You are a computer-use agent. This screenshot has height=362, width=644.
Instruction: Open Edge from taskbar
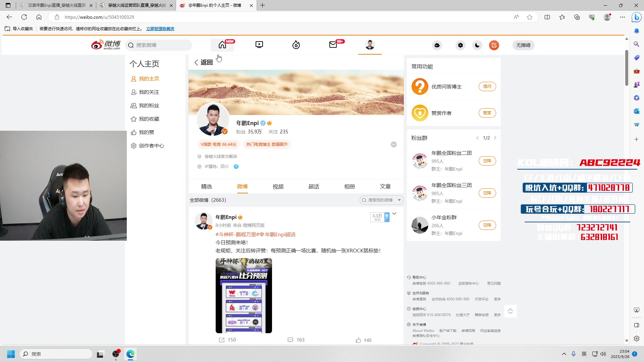coord(130,354)
